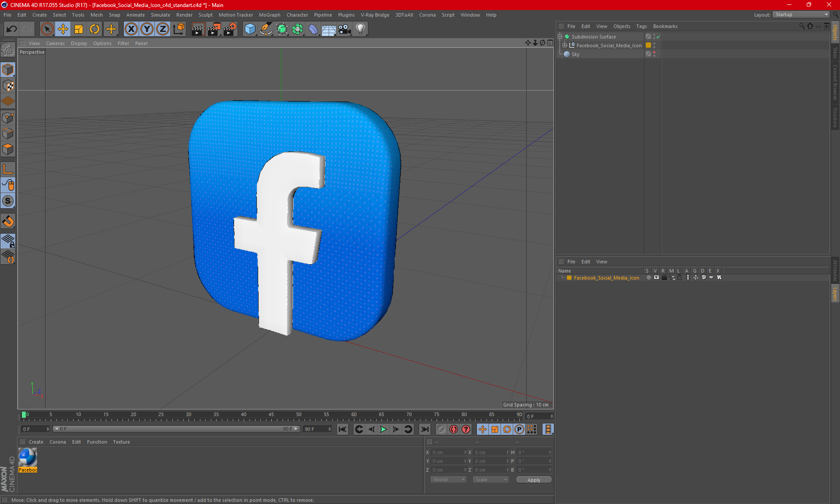
Task: Add a Cube primitive object
Action: pyautogui.click(x=250, y=29)
